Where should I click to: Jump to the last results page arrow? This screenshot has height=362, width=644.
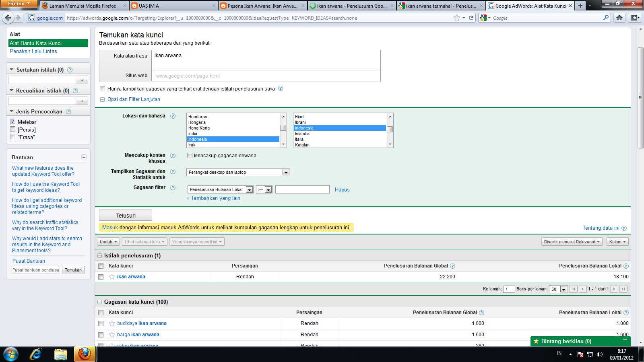click(x=623, y=289)
